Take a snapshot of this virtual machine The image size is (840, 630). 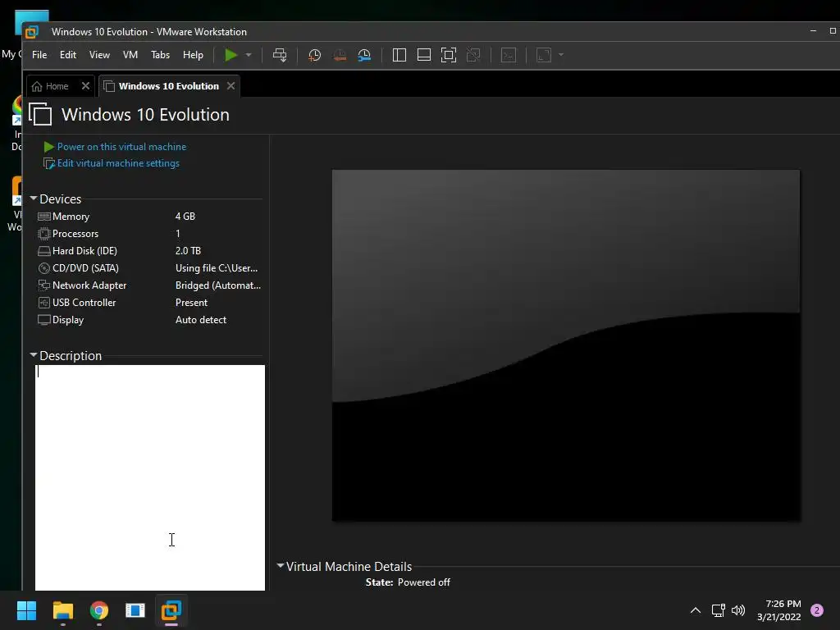point(315,55)
